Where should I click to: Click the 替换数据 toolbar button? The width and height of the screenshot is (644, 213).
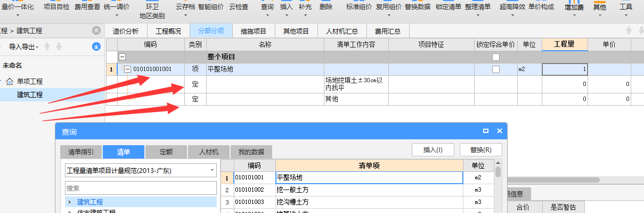(x=418, y=7)
